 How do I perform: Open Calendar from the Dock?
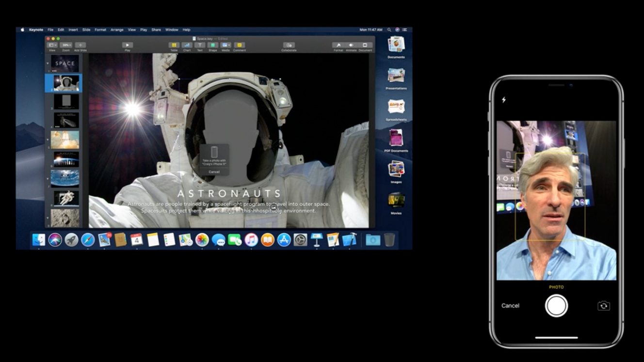click(137, 239)
